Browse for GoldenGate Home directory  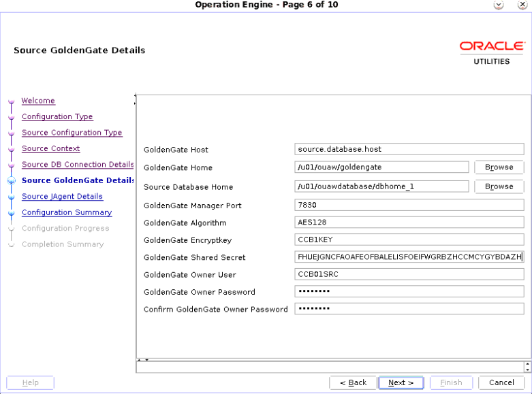[x=499, y=167]
